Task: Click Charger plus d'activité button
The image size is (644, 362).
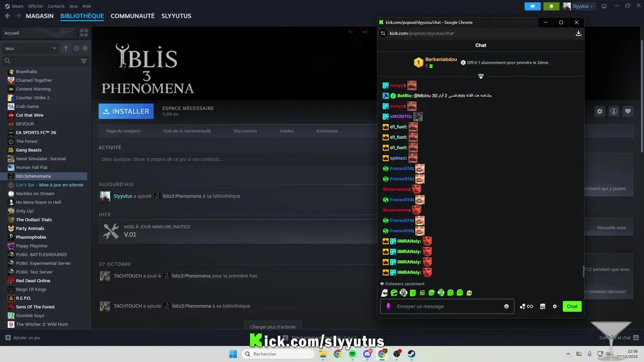Action: coord(273,326)
